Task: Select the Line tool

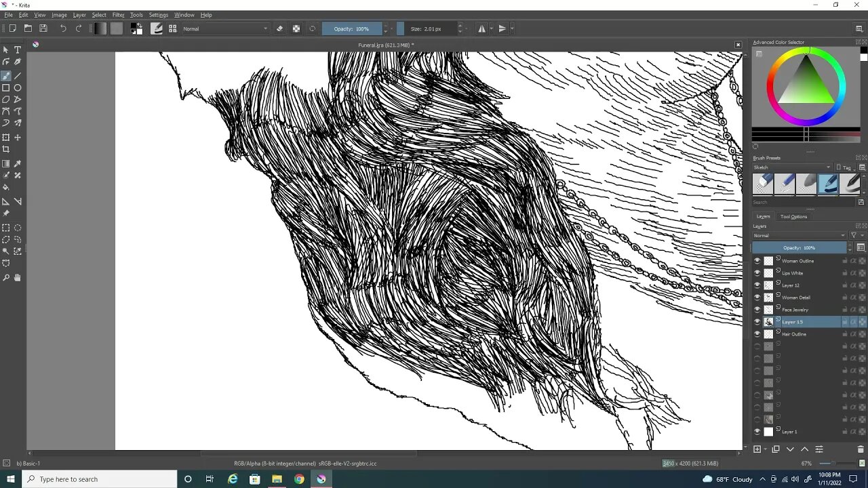Action: (18, 75)
